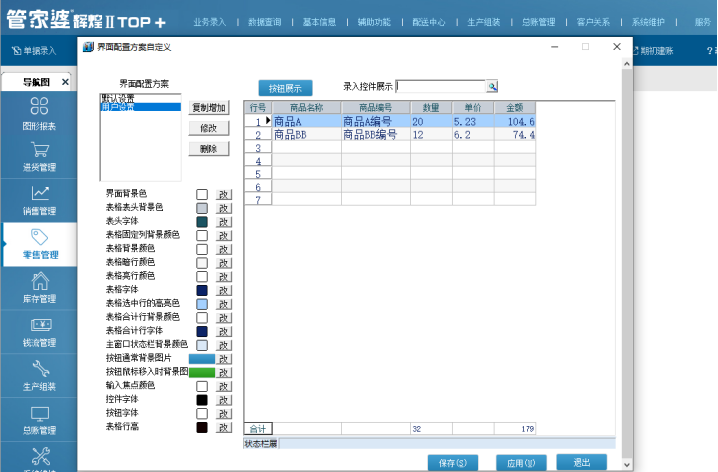Click the 表格选中行的高亮色 color swatch
Viewport: 718px width, 472px height.
pyautogui.click(x=202, y=304)
